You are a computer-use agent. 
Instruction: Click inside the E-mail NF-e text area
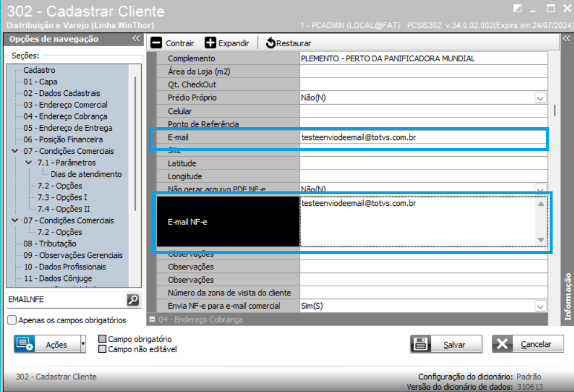point(417,221)
